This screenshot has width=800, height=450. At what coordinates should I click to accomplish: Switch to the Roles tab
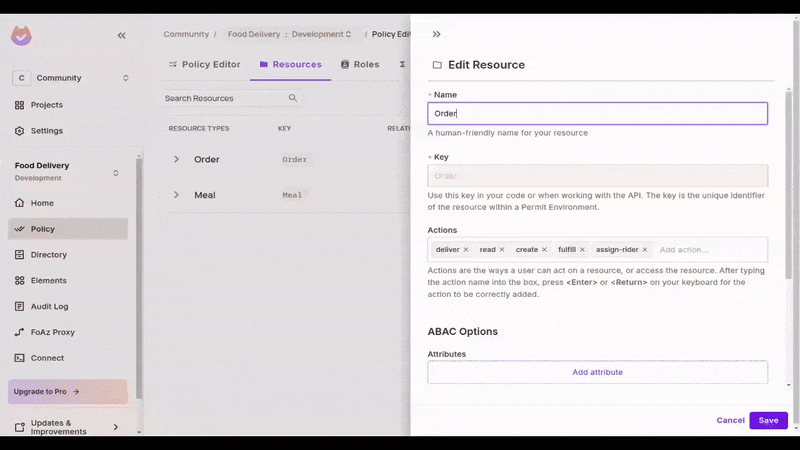[x=360, y=64]
